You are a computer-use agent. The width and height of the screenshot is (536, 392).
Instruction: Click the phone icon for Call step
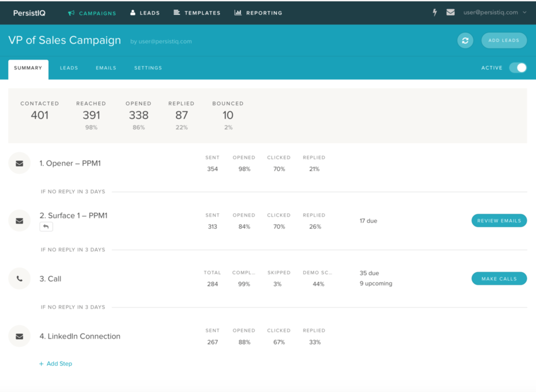click(19, 278)
